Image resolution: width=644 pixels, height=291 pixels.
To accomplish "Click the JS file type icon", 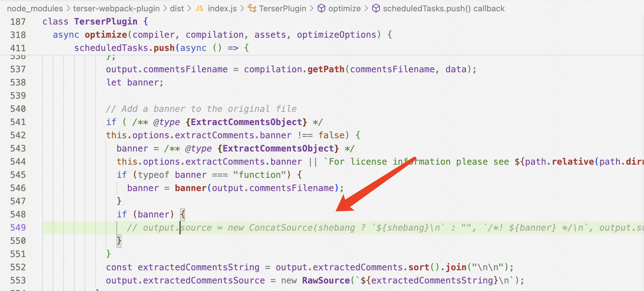I will coord(199,8).
